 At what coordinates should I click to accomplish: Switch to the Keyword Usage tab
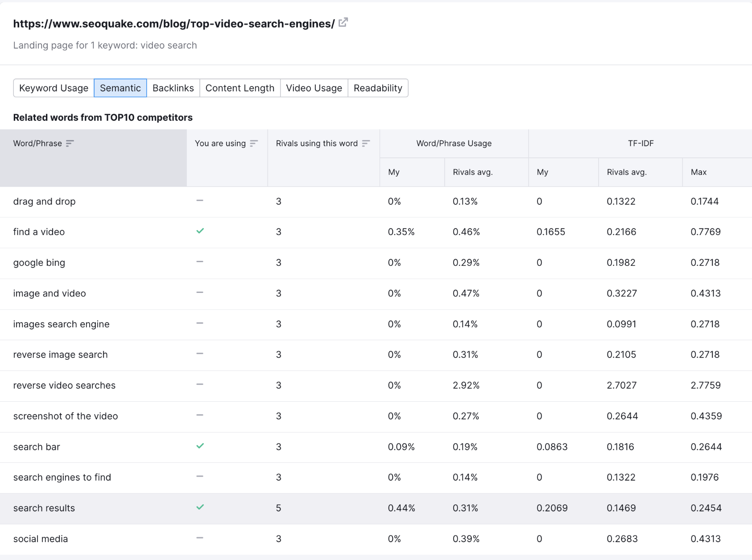pos(54,88)
